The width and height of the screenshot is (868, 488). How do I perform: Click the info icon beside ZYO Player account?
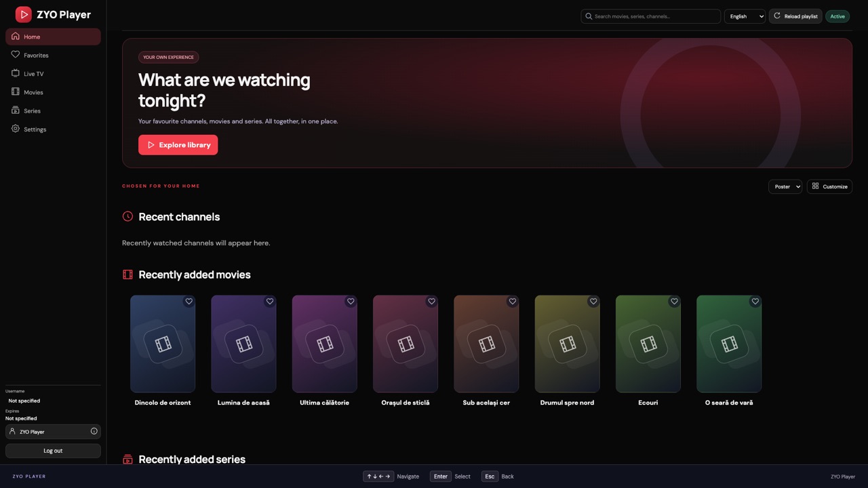pyautogui.click(x=94, y=431)
